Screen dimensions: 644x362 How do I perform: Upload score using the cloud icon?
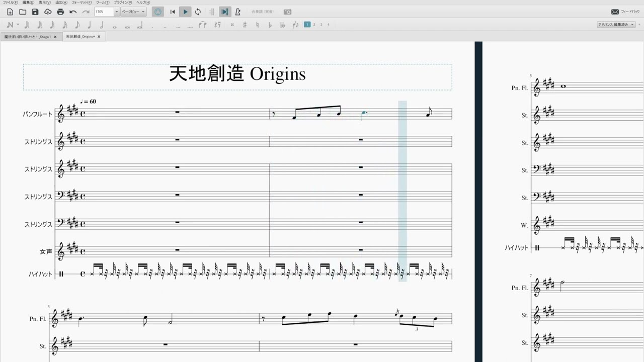[48, 12]
